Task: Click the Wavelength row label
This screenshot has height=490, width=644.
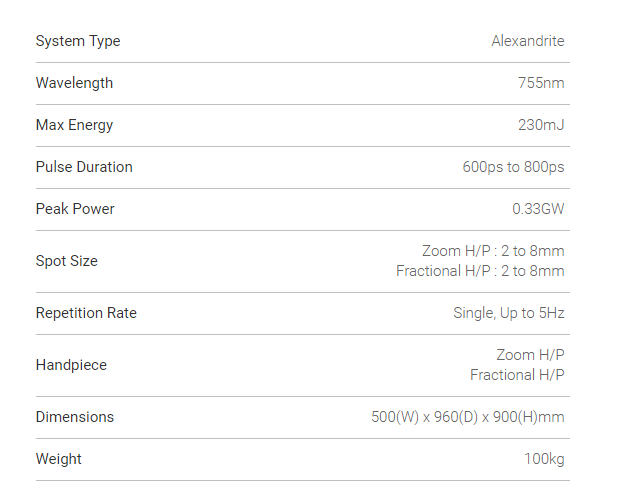Action: point(74,83)
